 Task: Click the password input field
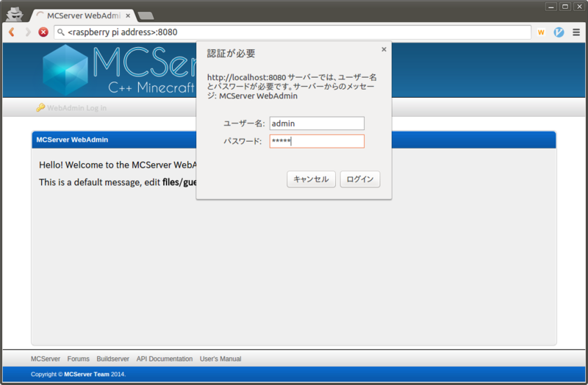click(317, 141)
